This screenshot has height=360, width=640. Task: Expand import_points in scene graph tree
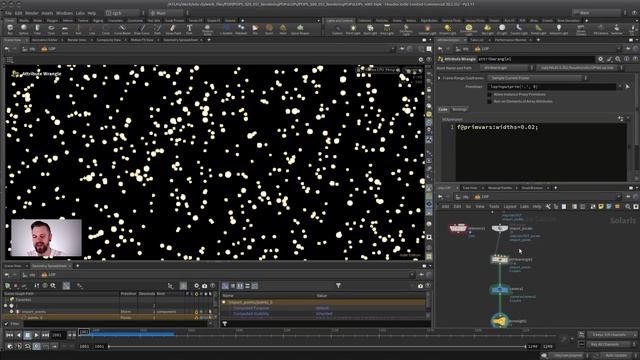pyautogui.click(x=11, y=311)
